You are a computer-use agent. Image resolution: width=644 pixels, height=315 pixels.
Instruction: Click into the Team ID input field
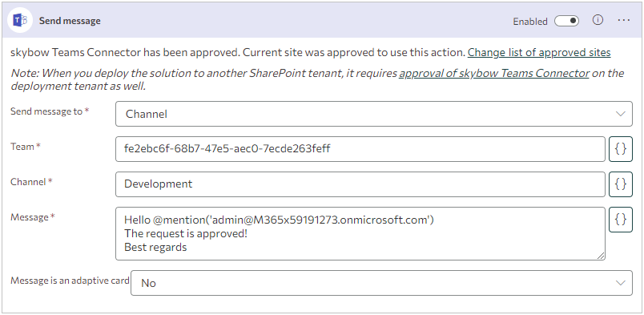point(360,149)
